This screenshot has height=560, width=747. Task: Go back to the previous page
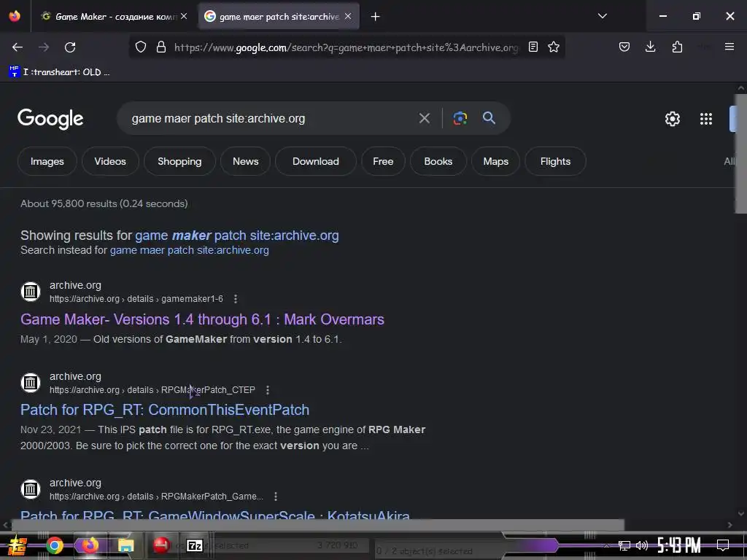18,47
